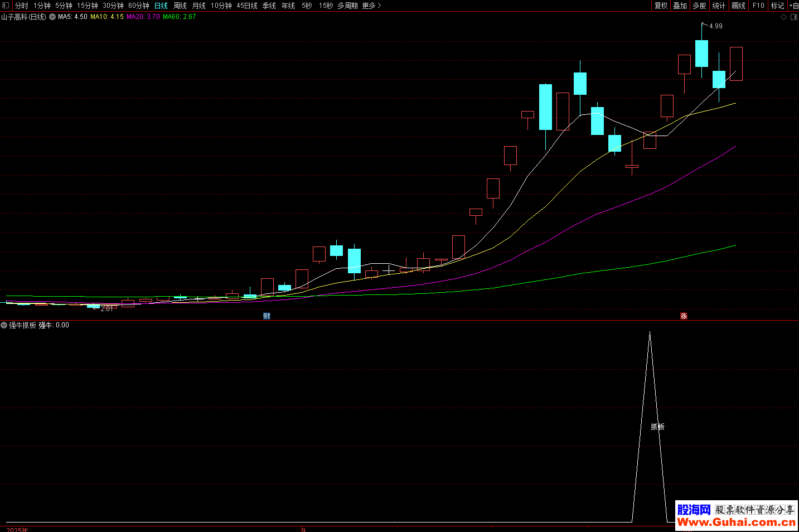Click the 抓板 signal peak label

click(x=657, y=427)
